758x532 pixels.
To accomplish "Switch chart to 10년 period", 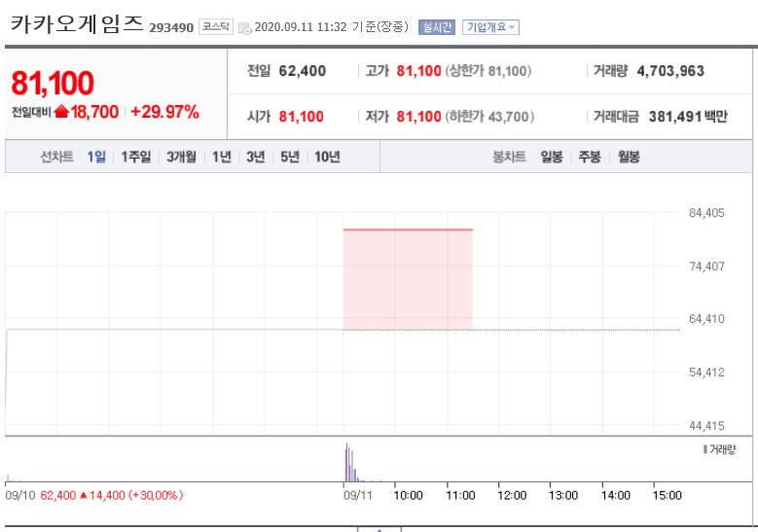I will [327, 157].
